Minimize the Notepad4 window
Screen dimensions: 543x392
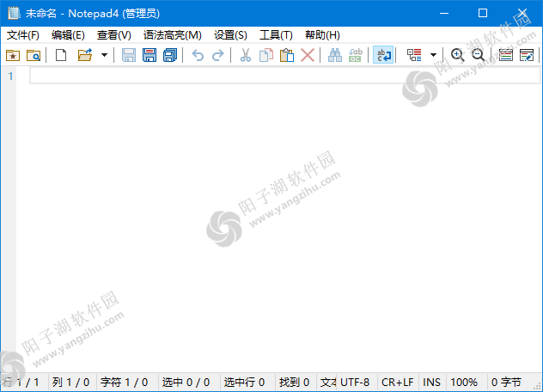click(x=444, y=13)
